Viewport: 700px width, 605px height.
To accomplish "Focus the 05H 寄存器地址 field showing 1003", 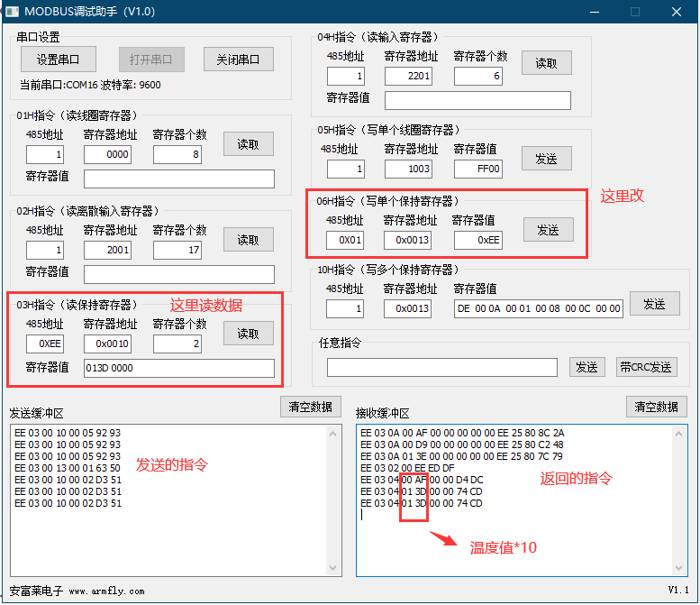I will click(x=408, y=169).
